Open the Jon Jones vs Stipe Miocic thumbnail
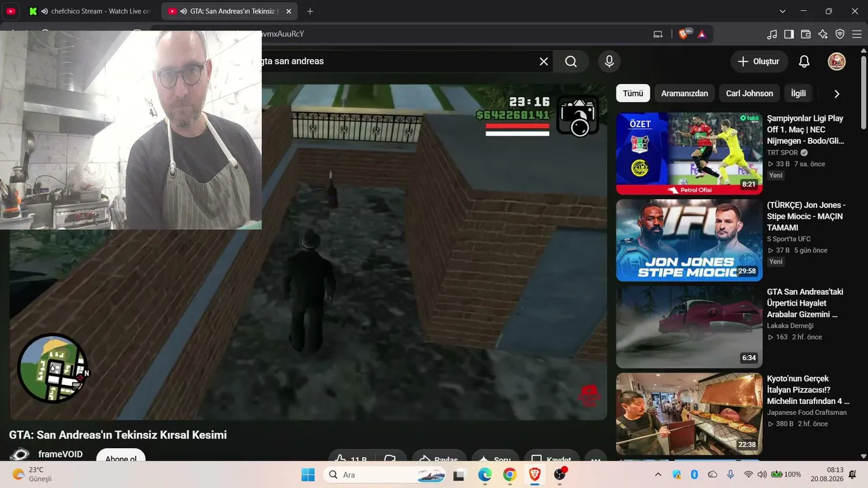 [x=689, y=240]
